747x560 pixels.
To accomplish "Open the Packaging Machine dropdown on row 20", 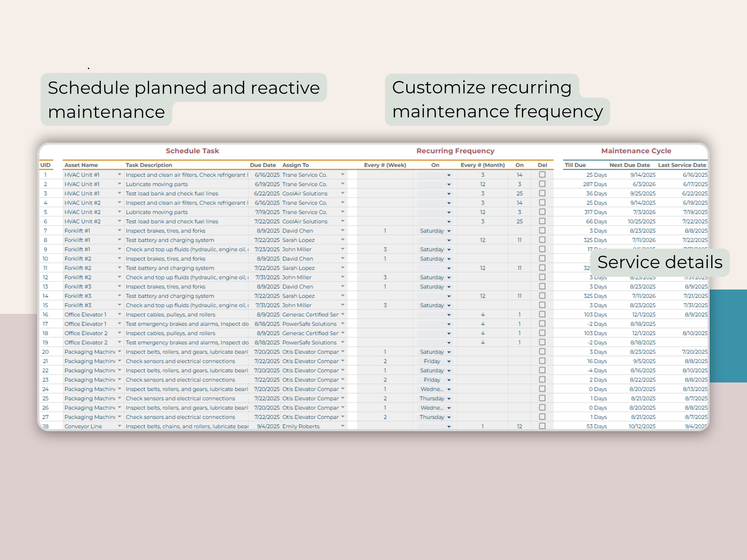I will pyautogui.click(x=119, y=352).
